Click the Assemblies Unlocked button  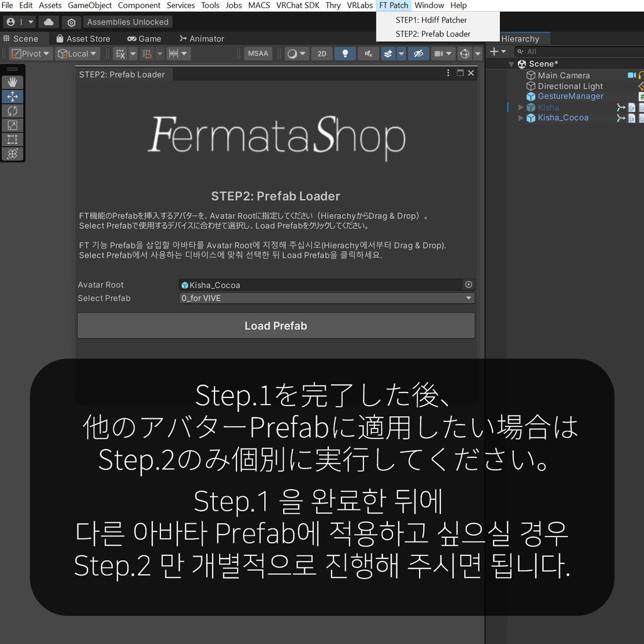128,21
